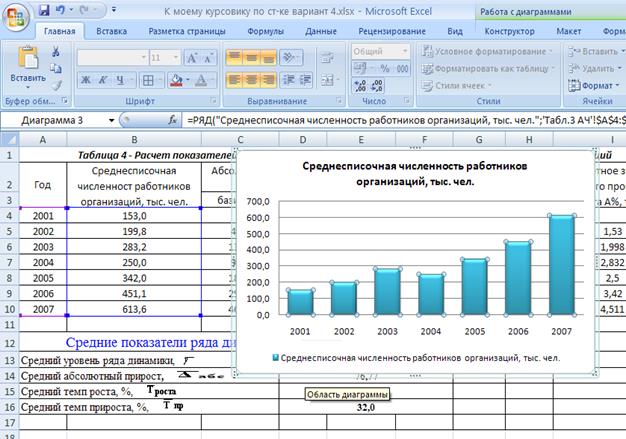
Task: Apply Comma Style (000) format
Action: pos(402,69)
